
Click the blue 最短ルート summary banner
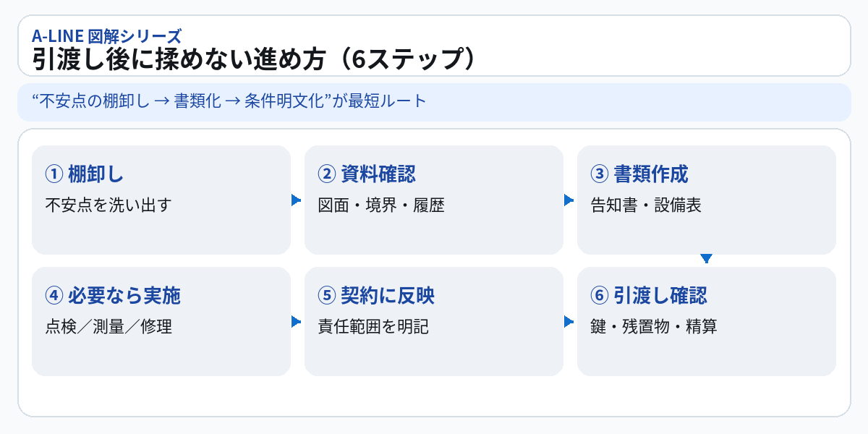click(x=434, y=102)
